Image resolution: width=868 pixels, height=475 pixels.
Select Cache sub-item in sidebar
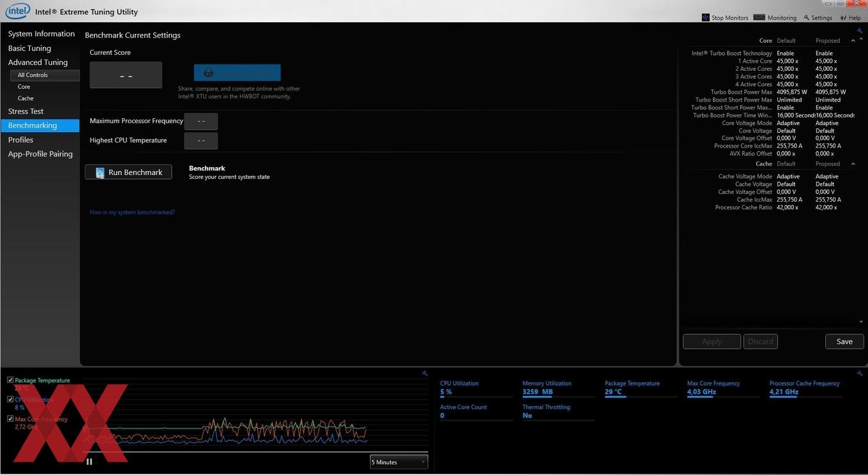(x=26, y=98)
